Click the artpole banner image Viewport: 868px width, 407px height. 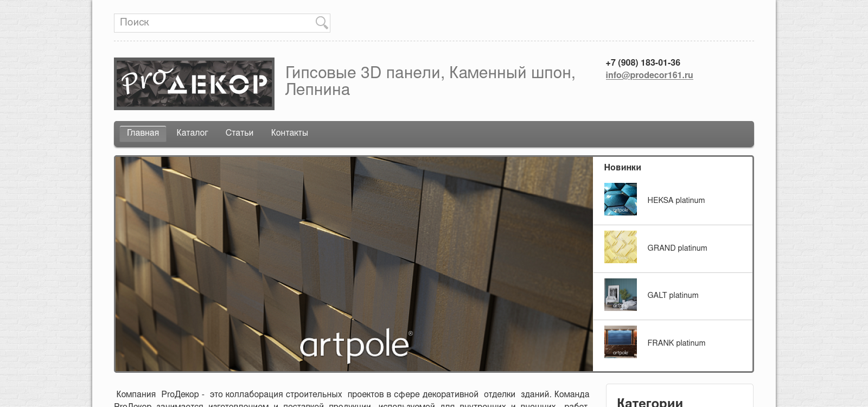pyautogui.click(x=354, y=264)
